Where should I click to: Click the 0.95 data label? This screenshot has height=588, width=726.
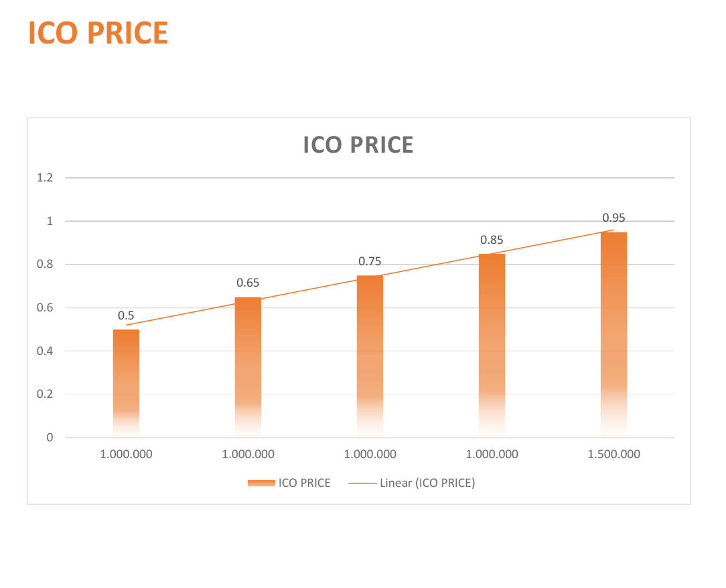613,218
